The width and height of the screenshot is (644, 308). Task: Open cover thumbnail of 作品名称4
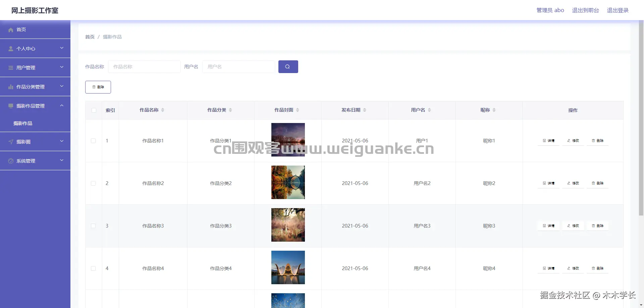point(288,267)
